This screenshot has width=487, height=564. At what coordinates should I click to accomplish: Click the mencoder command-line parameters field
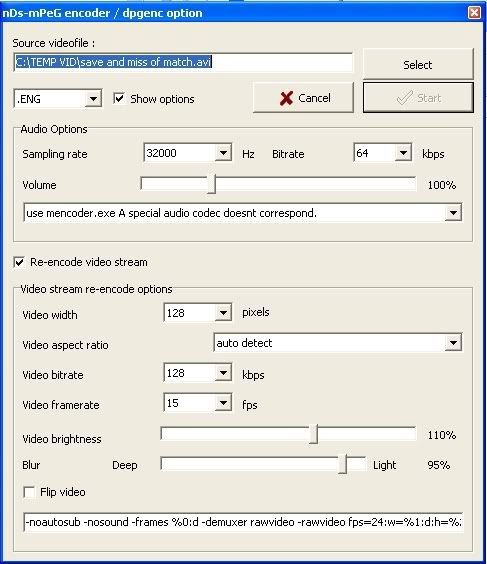tap(243, 522)
